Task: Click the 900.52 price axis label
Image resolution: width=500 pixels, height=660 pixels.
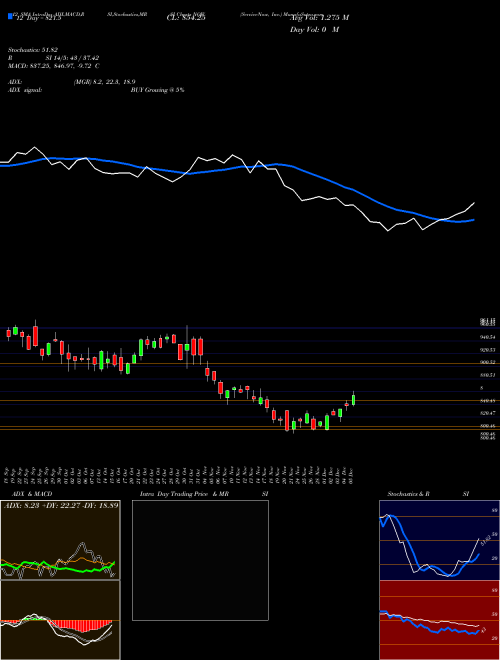Action: click(488, 362)
